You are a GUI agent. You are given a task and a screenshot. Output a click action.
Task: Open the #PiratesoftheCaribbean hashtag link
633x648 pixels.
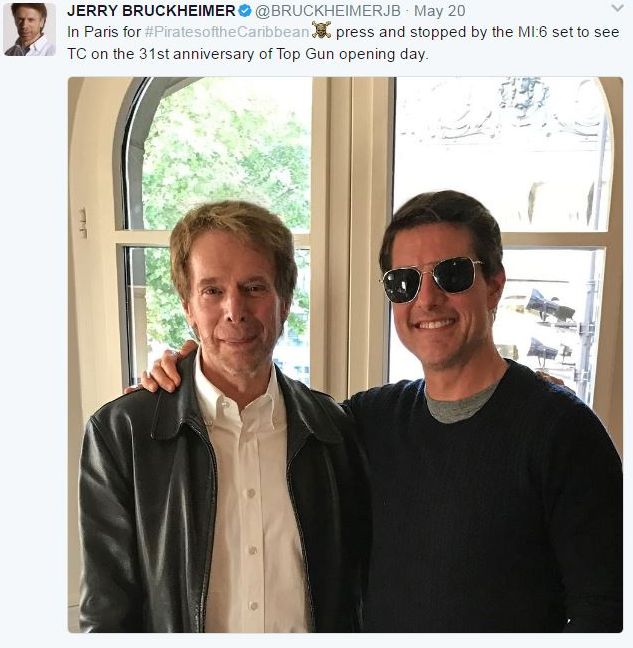click(x=227, y=32)
